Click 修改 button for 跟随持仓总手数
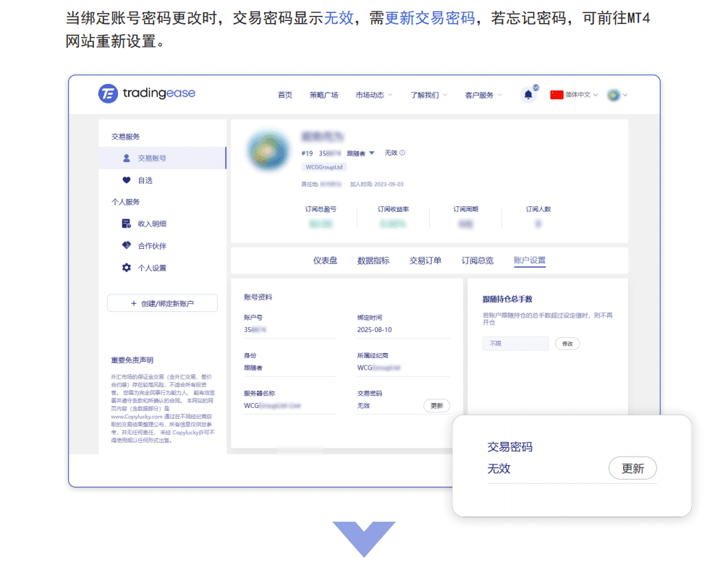The height and width of the screenshot is (573, 728). point(567,344)
